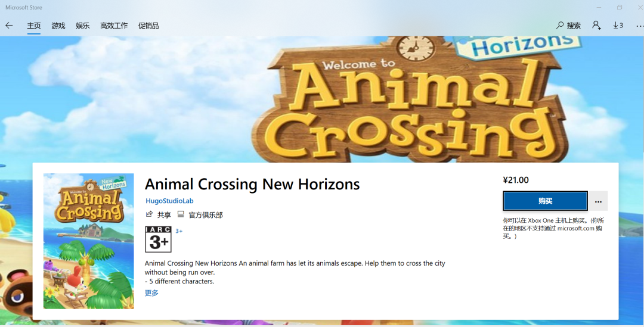Image resolution: width=644 pixels, height=327 pixels.
Task: Open the 促销品 deals tab
Action: (148, 26)
